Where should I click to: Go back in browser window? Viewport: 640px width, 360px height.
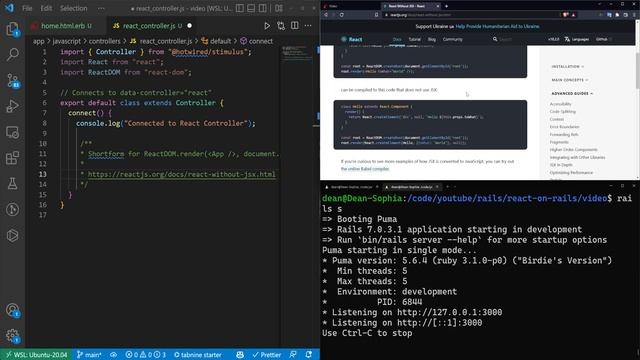click(326, 15)
